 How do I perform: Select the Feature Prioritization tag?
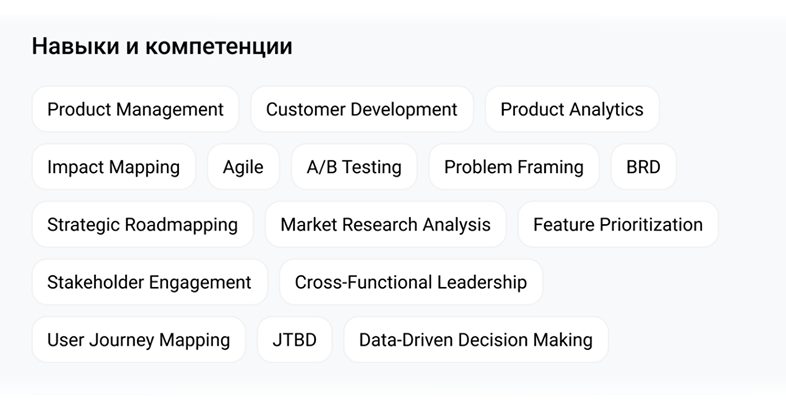click(618, 225)
